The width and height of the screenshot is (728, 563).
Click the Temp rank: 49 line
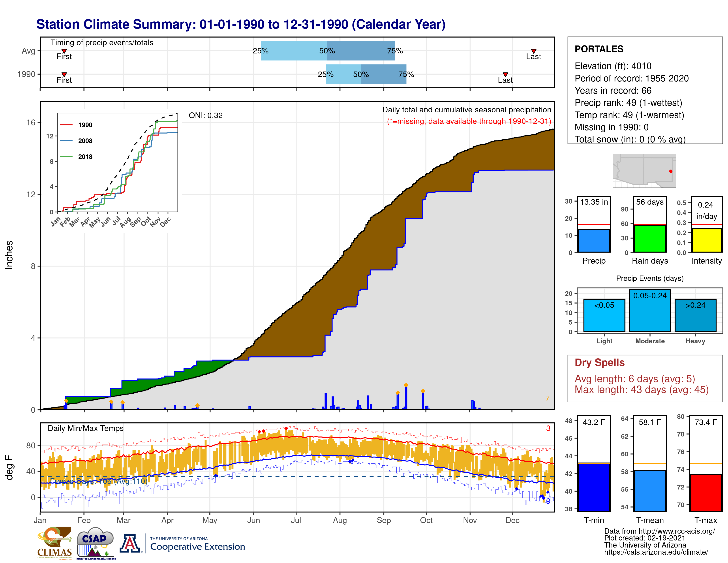tap(629, 115)
